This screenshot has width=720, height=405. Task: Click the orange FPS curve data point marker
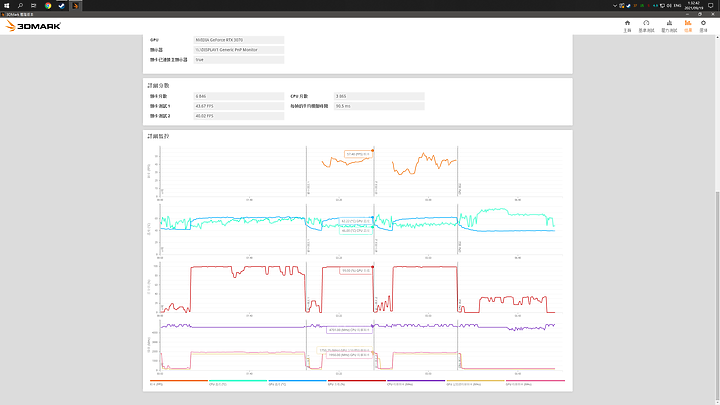tap(372, 151)
